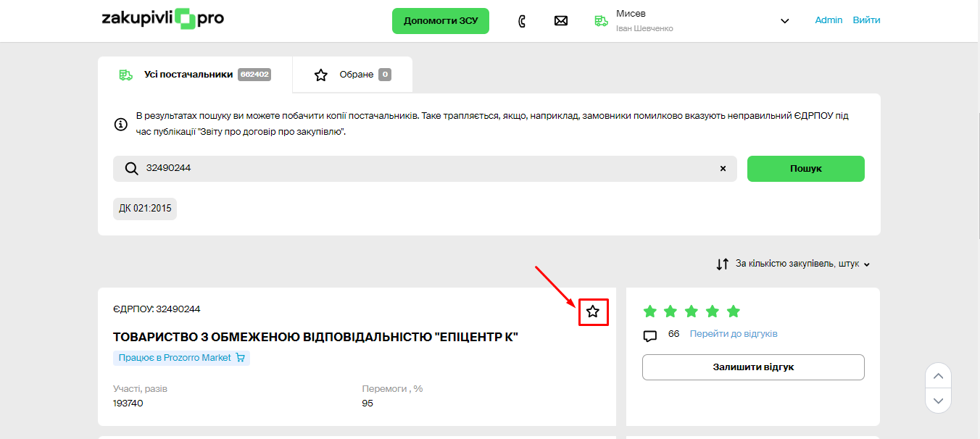
Task: Clear the search field with X
Action: 723,169
